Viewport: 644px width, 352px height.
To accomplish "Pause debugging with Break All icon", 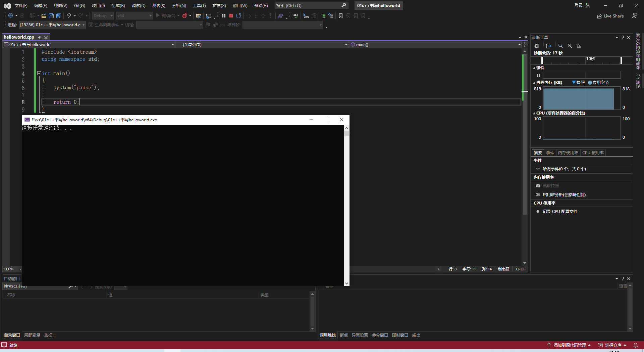I will pos(224,16).
